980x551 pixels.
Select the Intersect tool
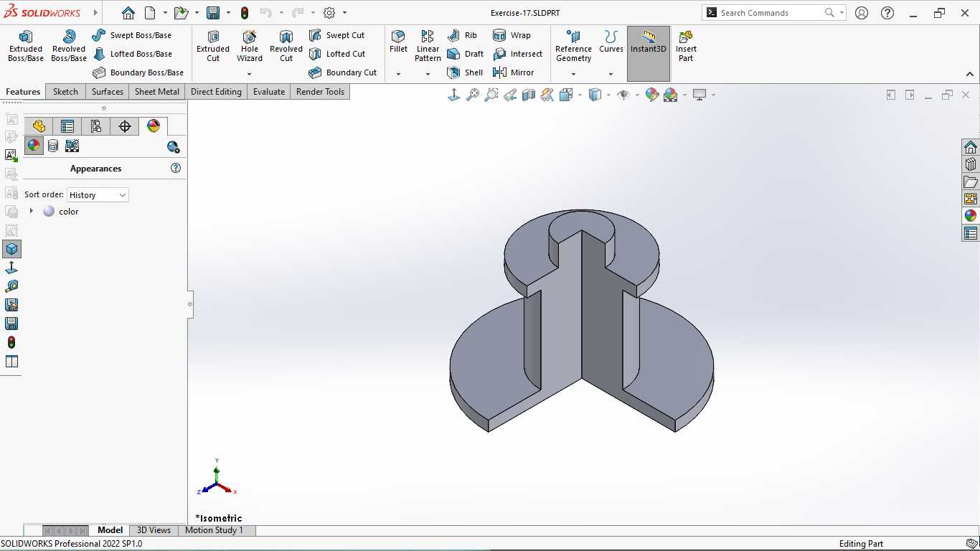tap(517, 54)
